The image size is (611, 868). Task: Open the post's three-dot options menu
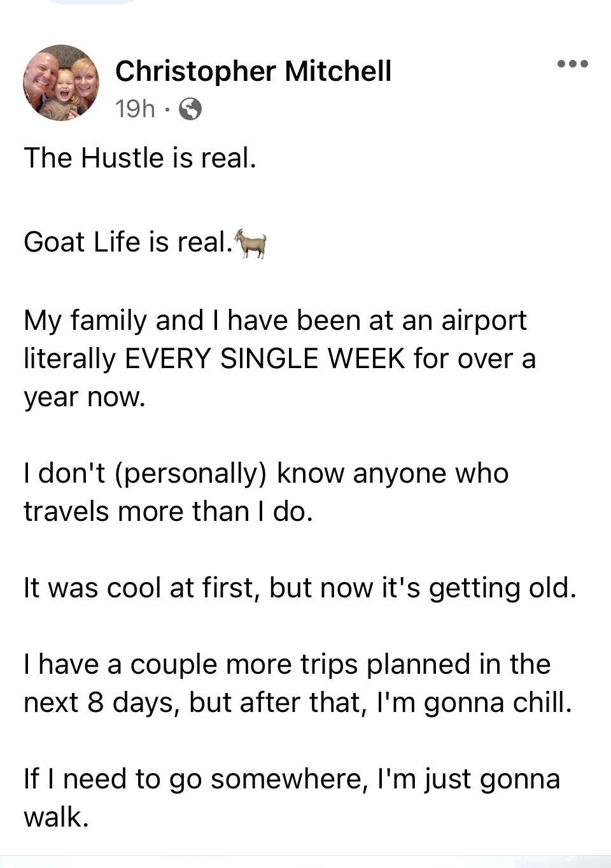coord(572,64)
